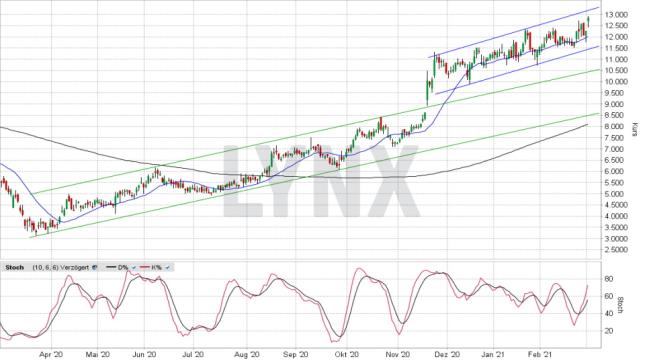
Task: Click the Apr '20 date label
Action: pos(52,354)
